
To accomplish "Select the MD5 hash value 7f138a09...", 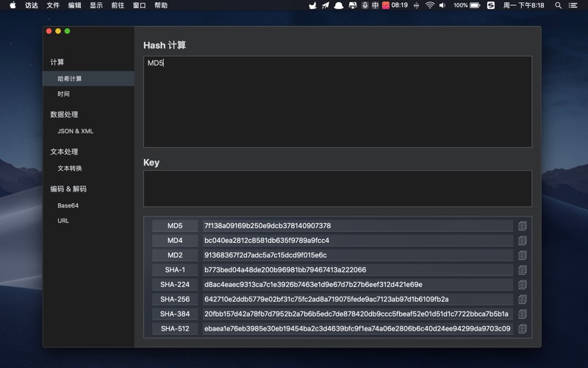I will [358, 226].
